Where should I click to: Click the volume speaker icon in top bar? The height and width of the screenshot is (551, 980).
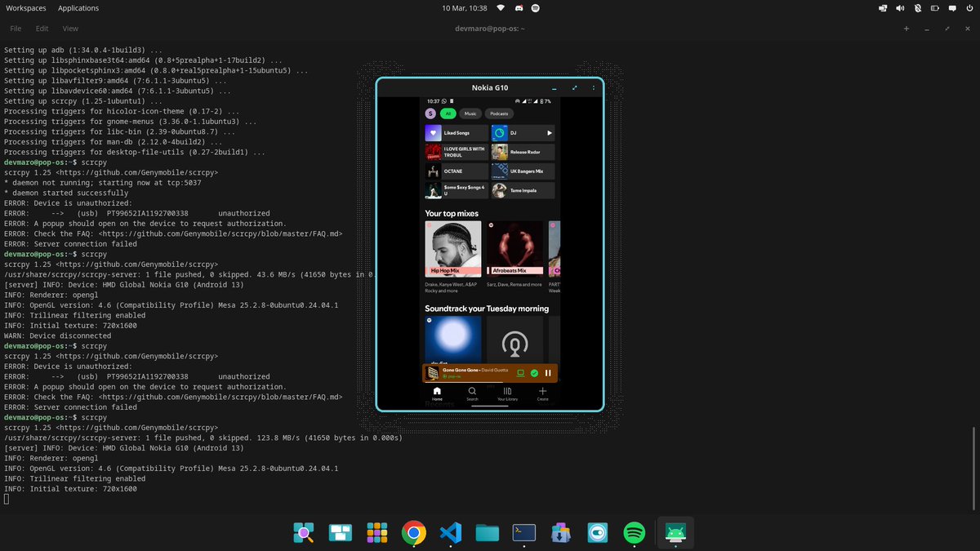[900, 8]
